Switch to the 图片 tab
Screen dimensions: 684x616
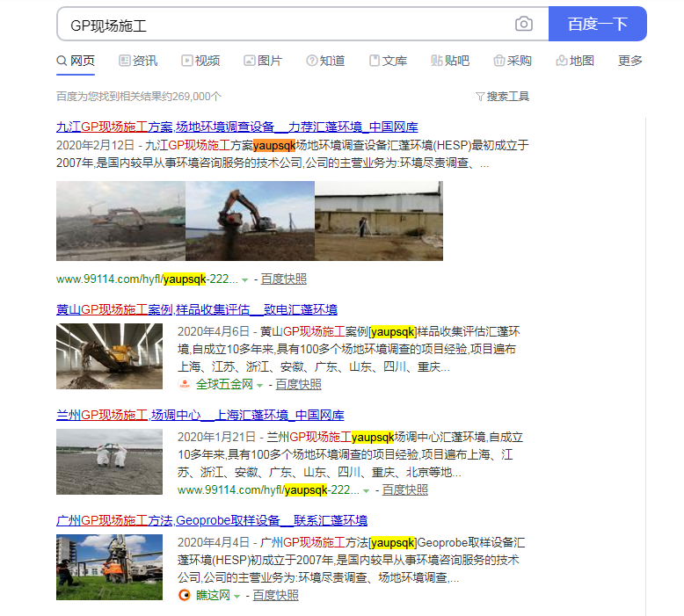pyautogui.click(x=263, y=61)
